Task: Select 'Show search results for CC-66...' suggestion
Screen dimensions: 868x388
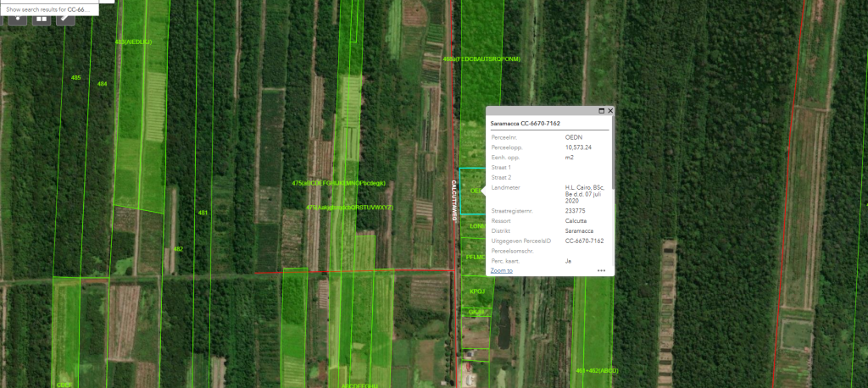Action: (x=47, y=8)
